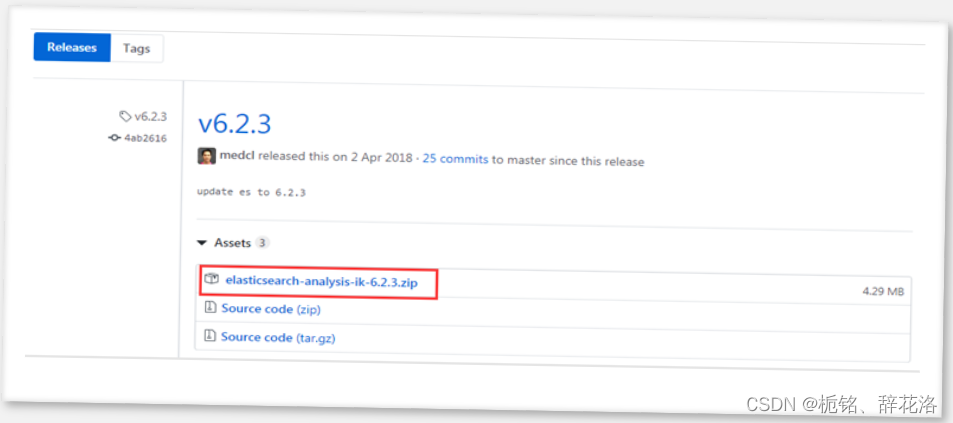Switch to the Releases tab
This screenshot has height=423, width=953.
72,47
